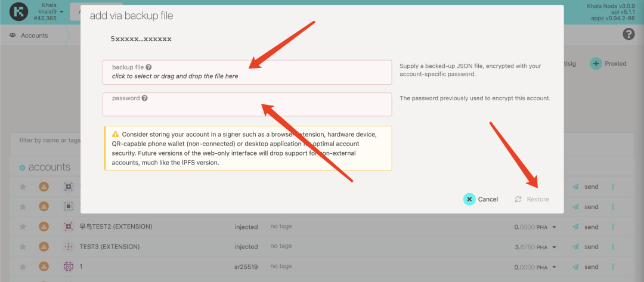Click the backup file help icon

point(148,68)
